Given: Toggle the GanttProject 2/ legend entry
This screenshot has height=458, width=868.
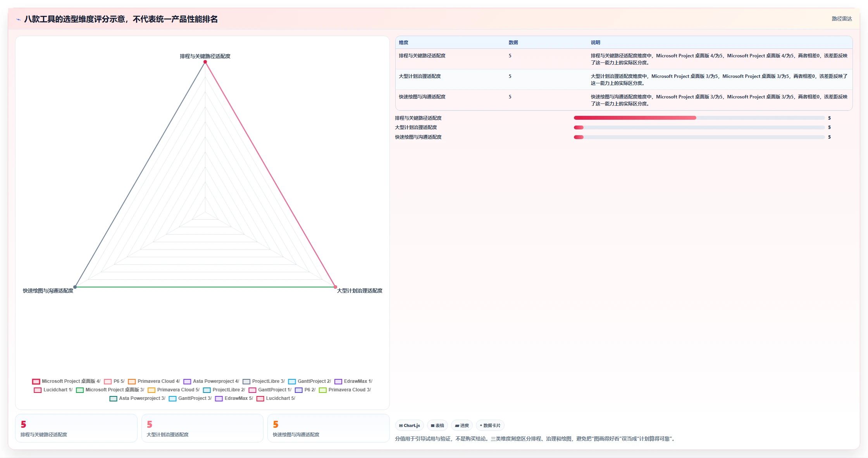Looking at the screenshot, I should click(310, 381).
